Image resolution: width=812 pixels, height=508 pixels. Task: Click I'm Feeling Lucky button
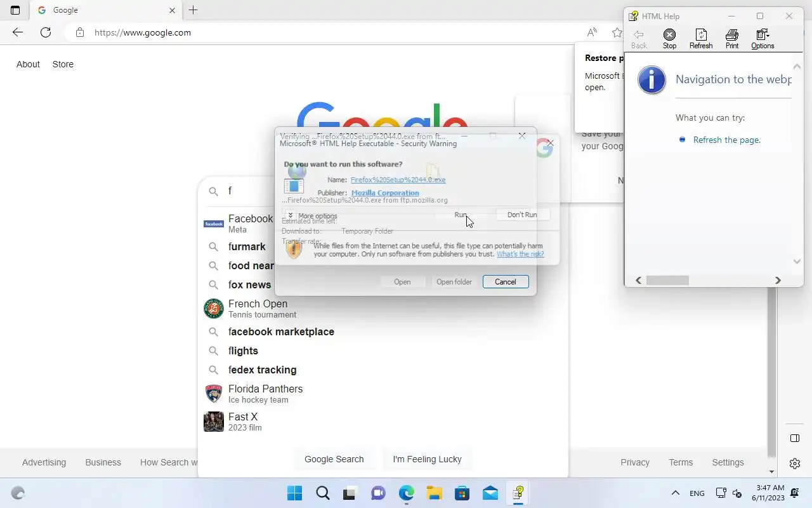point(427,459)
